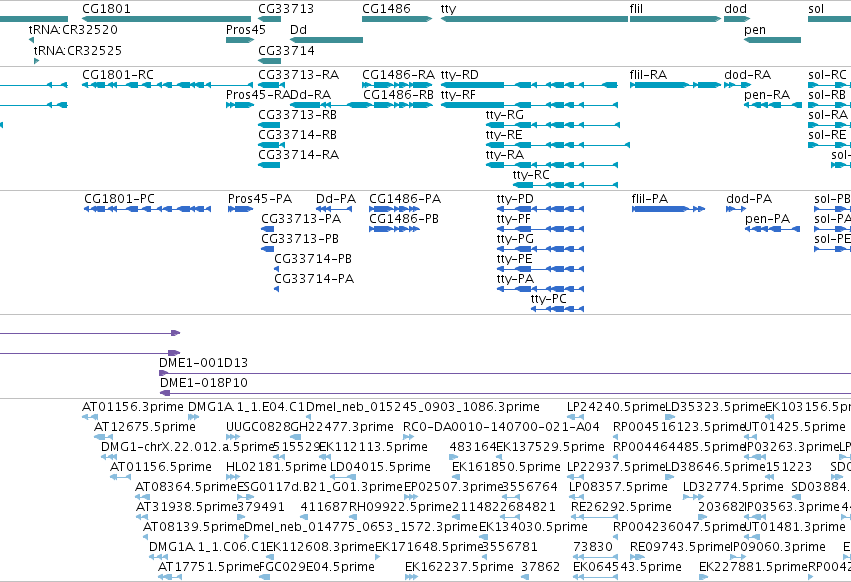Click the EK162237.5prime EST label

459,567
